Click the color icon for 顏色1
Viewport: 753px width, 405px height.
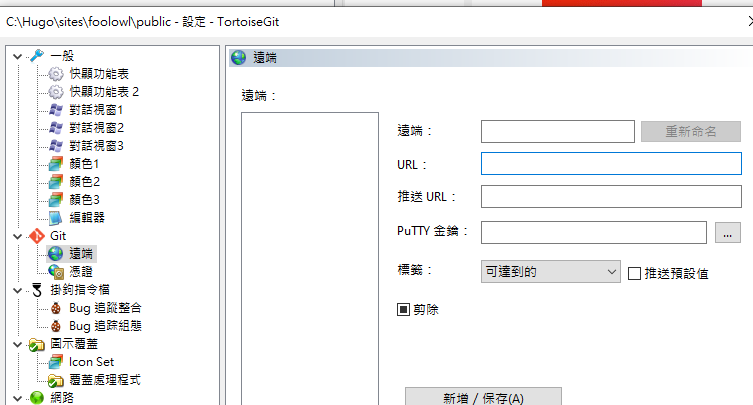click(56, 164)
